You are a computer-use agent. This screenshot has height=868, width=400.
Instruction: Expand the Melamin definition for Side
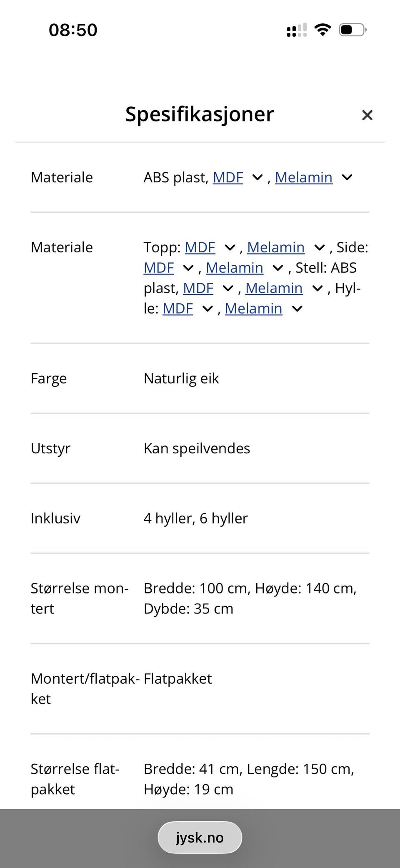[278, 267]
